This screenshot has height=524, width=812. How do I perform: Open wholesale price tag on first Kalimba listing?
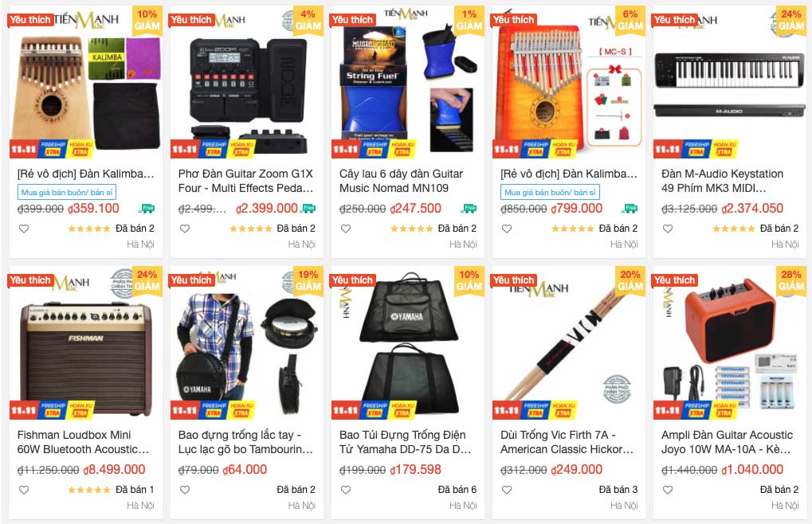(x=67, y=193)
